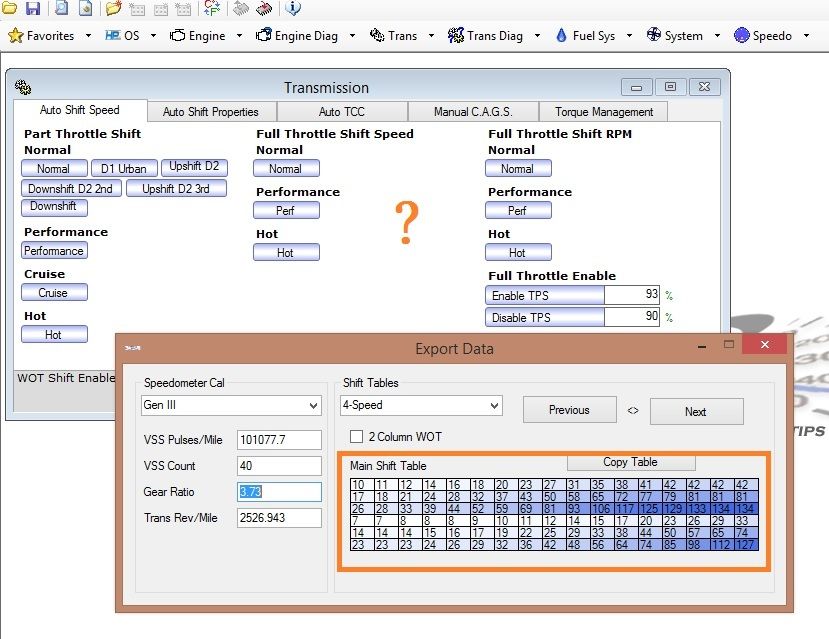
Task: Switch to the Auto TCC tab
Action: coord(343,111)
